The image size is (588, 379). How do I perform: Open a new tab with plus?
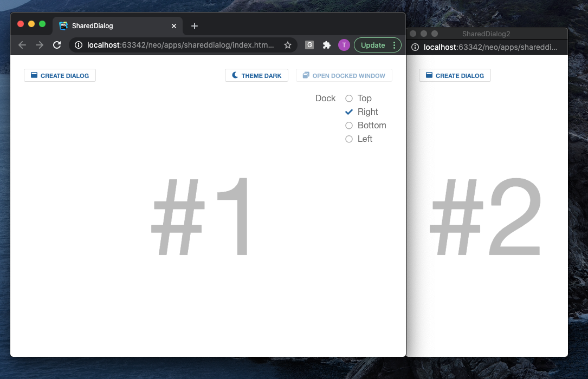(x=194, y=26)
